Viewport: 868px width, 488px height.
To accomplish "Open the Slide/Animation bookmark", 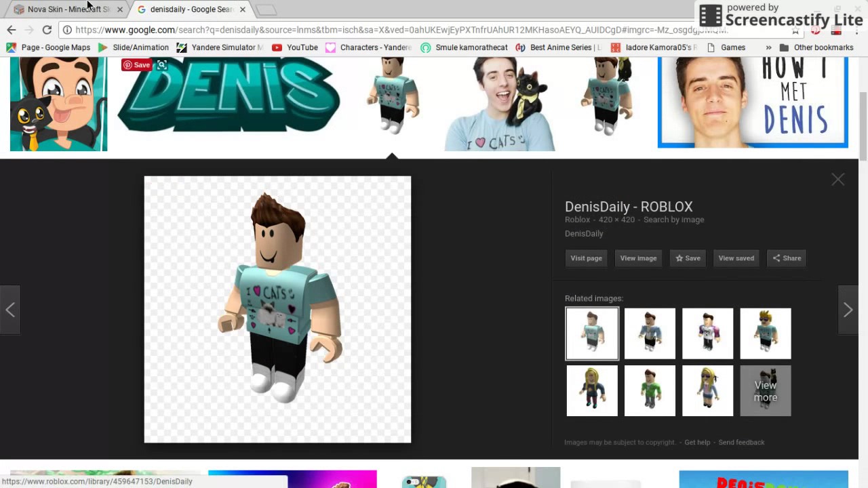I will coord(133,47).
